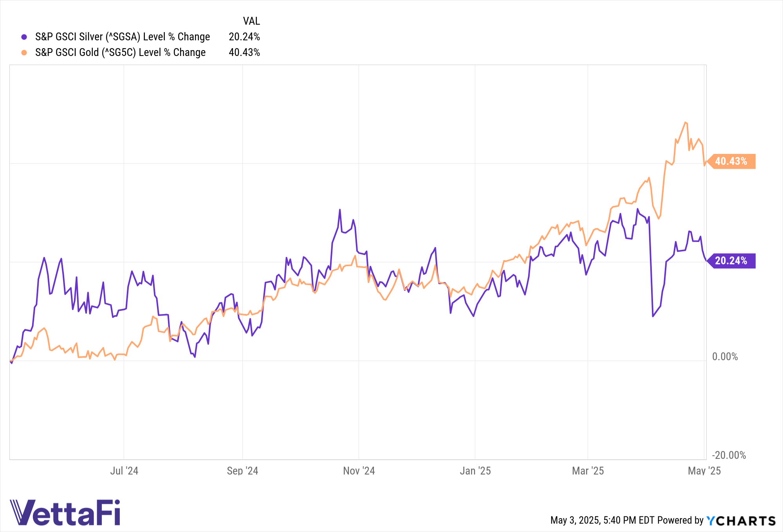The width and height of the screenshot is (783, 532).
Task: Click the Sep '24 axis label
Action: click(x=242, y=471)
